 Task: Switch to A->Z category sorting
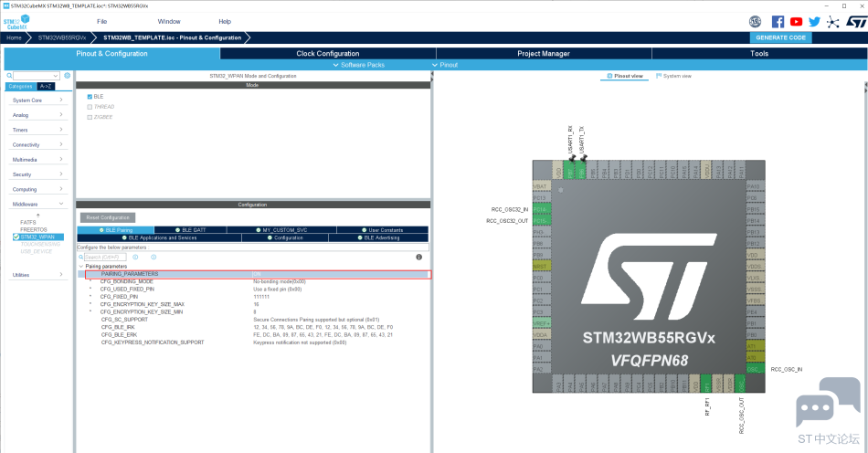click(x=46, y=86)
